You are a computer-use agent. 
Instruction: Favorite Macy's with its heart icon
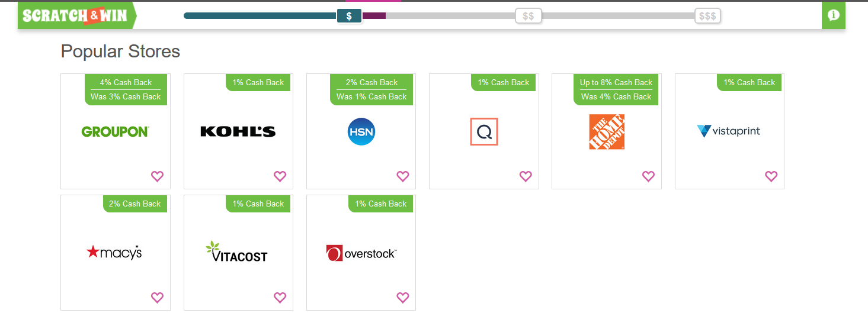tap(157, 298)
